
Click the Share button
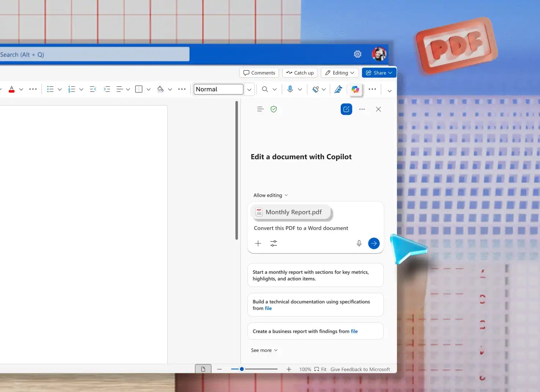click(379, 73)
